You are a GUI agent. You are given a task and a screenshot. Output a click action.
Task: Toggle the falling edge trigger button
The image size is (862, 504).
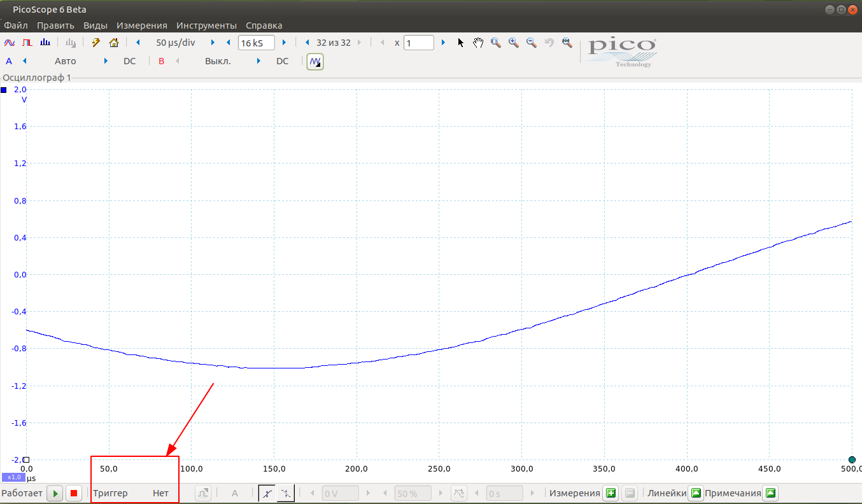coord(286,493)
